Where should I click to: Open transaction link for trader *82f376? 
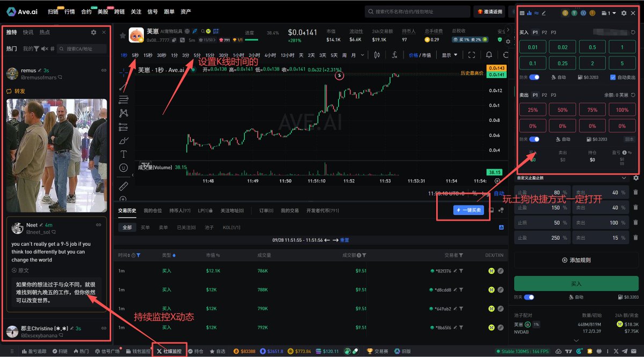(x=500, y=271)
